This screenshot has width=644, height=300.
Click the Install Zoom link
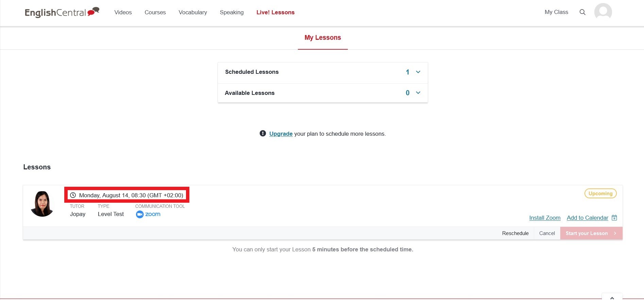[x=545, y=218]
